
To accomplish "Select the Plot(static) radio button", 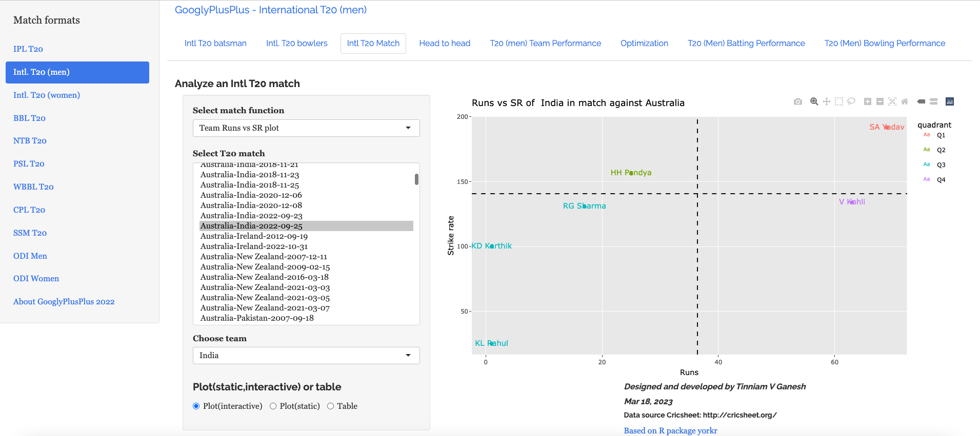I will pos(273,406).
